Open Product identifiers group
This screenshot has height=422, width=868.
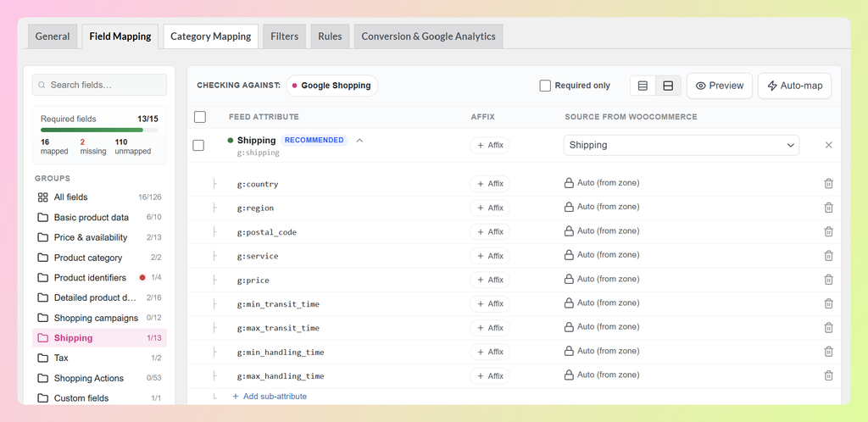point(99,278)
